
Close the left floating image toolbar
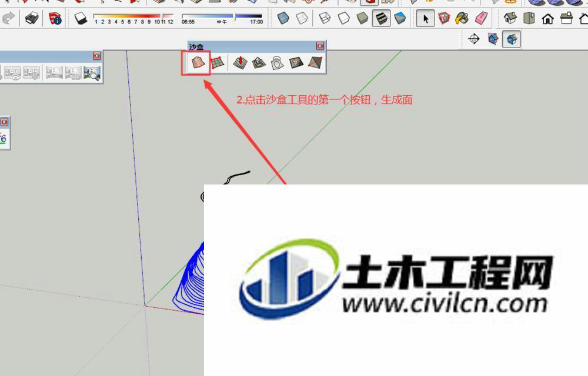coord(97,56)
